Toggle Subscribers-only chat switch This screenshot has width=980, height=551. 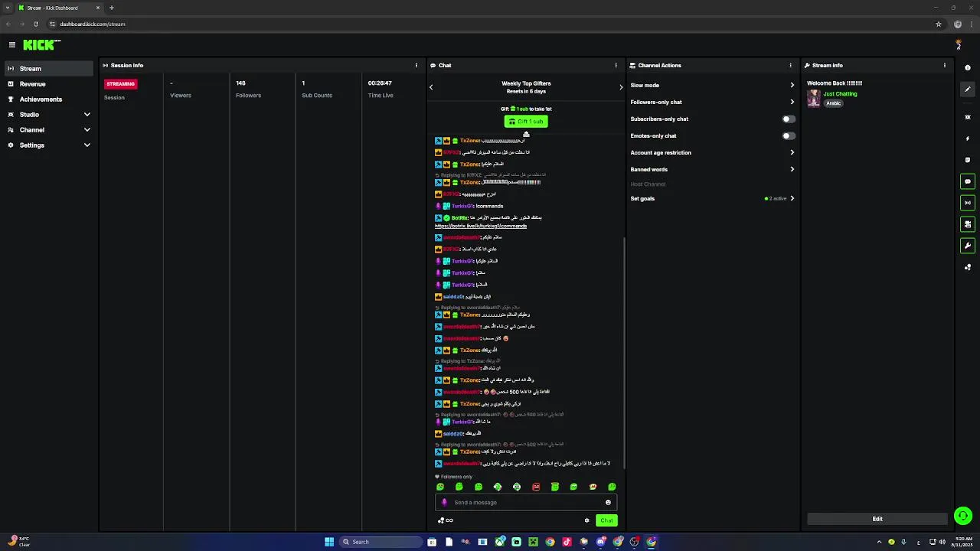[x=789, y=119]
